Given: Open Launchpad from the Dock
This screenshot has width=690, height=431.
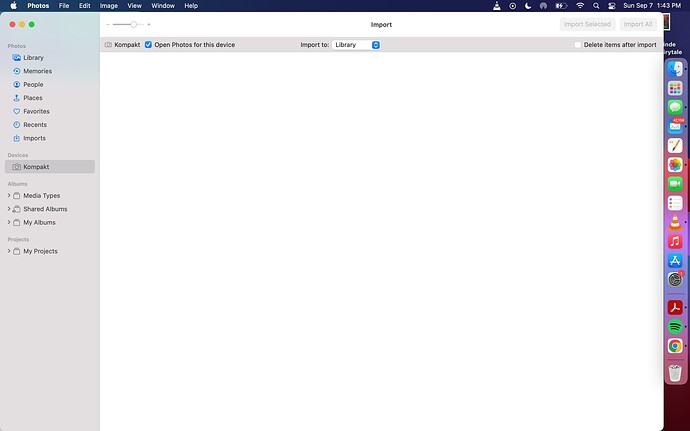Looking at the screenshot, I should point(675,88).
